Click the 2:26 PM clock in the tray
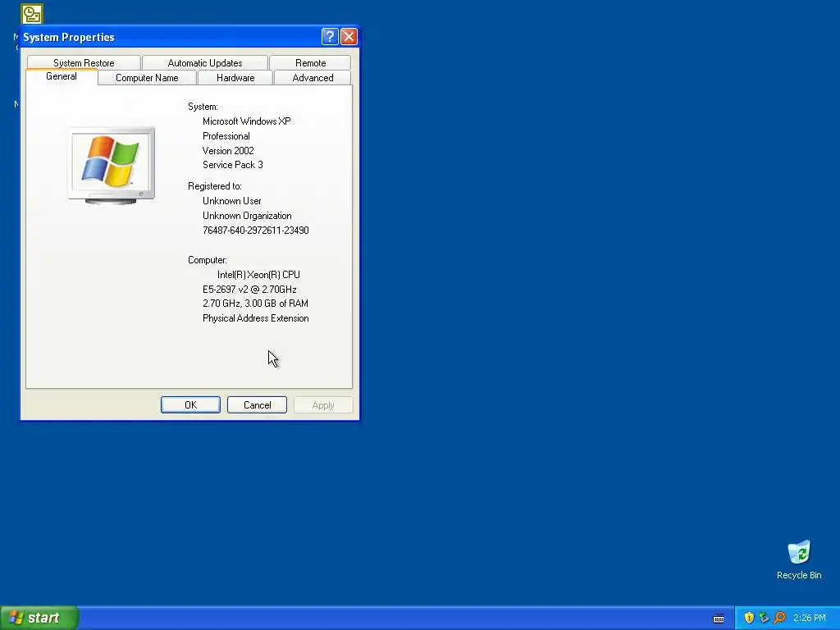Viewport: 840px width, 630px height. pos(810,618)
